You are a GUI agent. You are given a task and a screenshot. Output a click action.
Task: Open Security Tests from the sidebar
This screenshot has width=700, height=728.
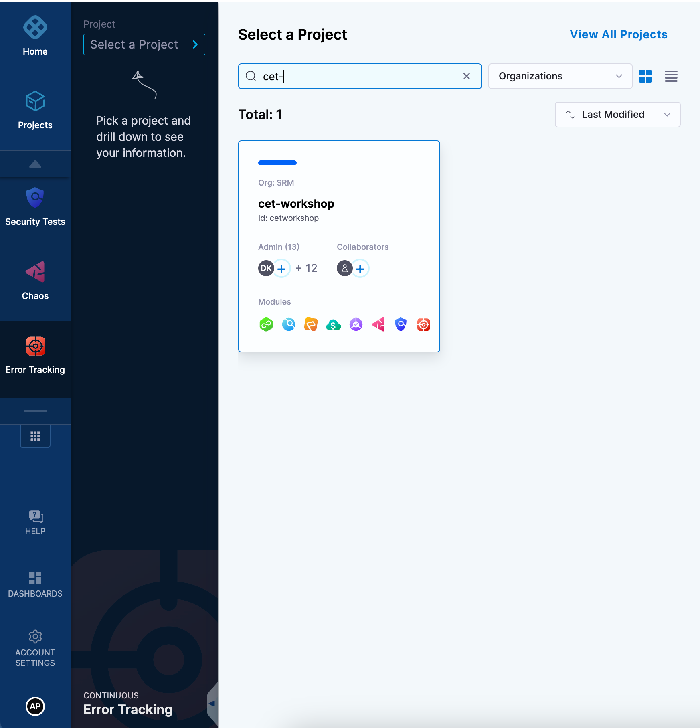pos(35,206)
